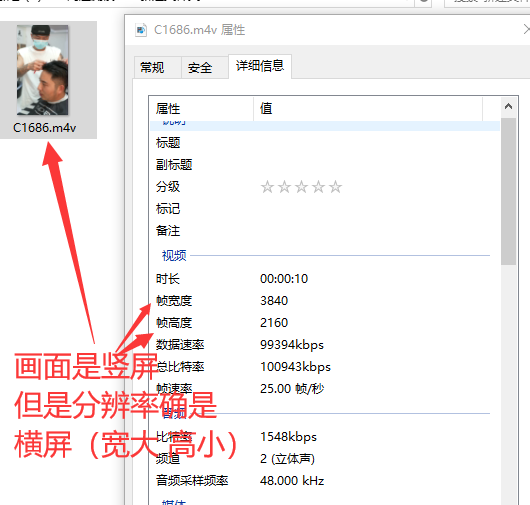Select the 帧宽度 row showing 3840
Viewport: 530px width, 505px height.
pyautogui.click(x=325, y=300)
